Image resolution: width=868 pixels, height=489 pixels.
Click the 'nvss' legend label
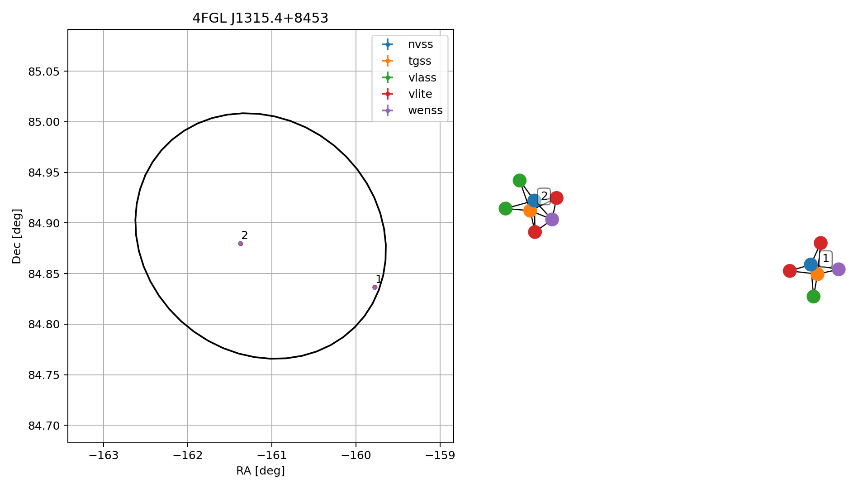(x=420, y=44)
